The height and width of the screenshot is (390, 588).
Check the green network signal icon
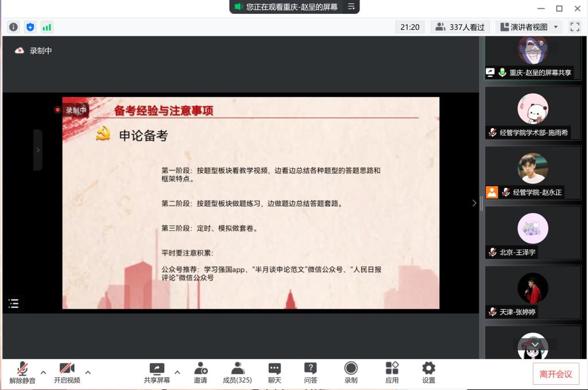(47, 27)
